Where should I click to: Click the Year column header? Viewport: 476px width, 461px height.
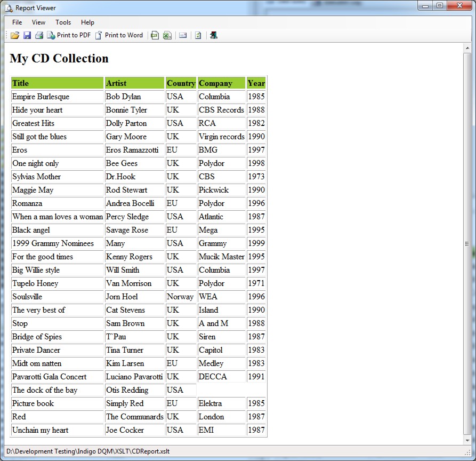[x=256, y=83]
